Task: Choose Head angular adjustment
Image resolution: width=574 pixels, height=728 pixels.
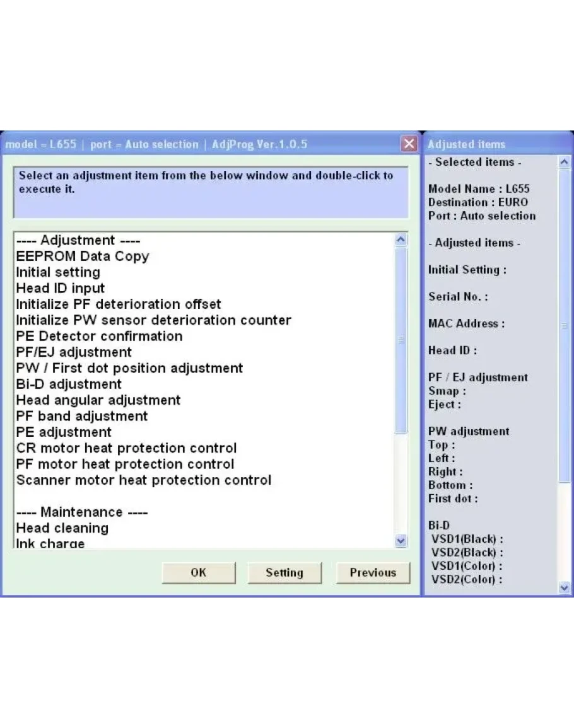Action: tap(98, 400)
